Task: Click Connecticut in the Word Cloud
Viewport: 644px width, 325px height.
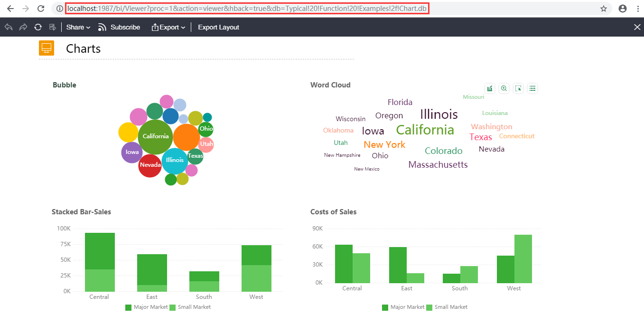Action: pyautogui.click(x=517, y=136)
